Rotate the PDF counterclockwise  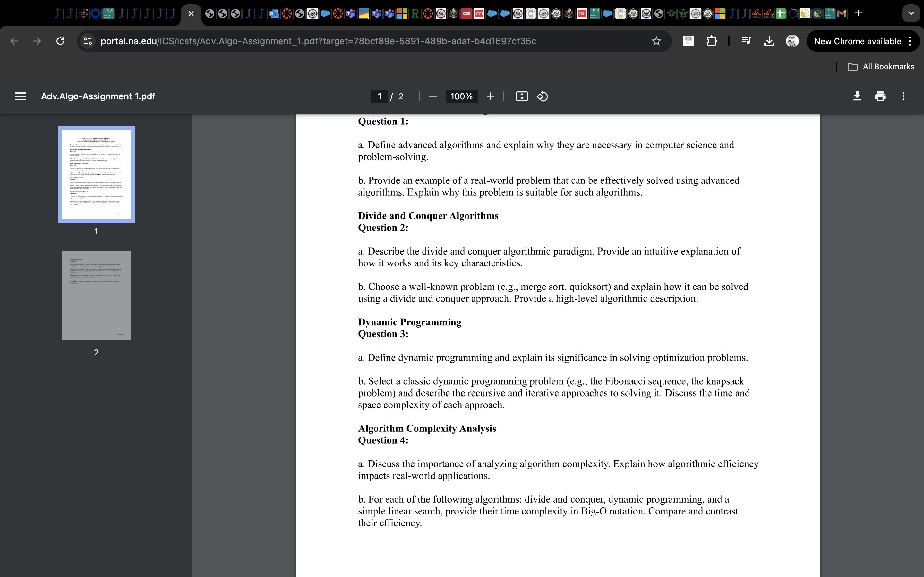pos(542,96)
